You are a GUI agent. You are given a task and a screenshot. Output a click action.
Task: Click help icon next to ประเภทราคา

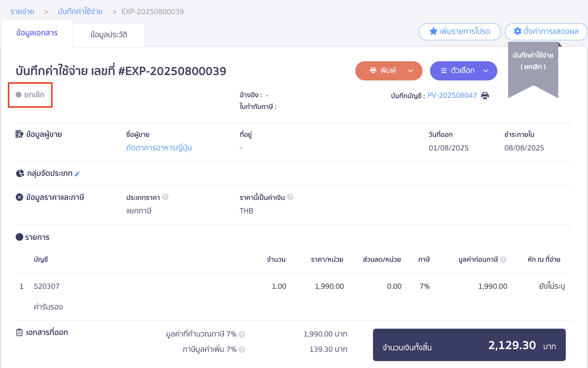click(165, 197)
